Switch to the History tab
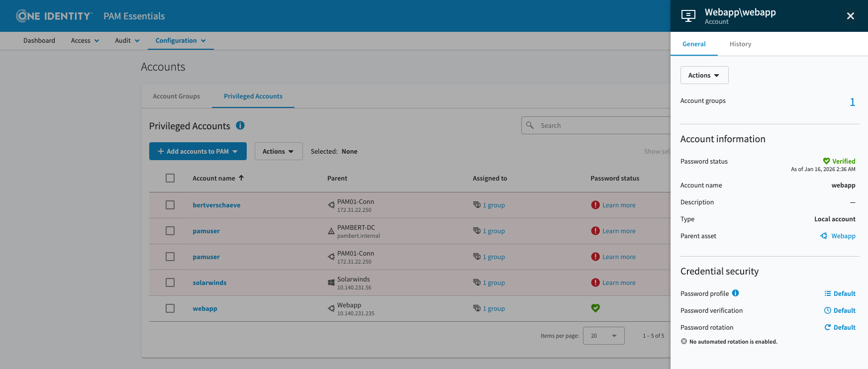This screenshot has width=868, height=369. [740, 44]
